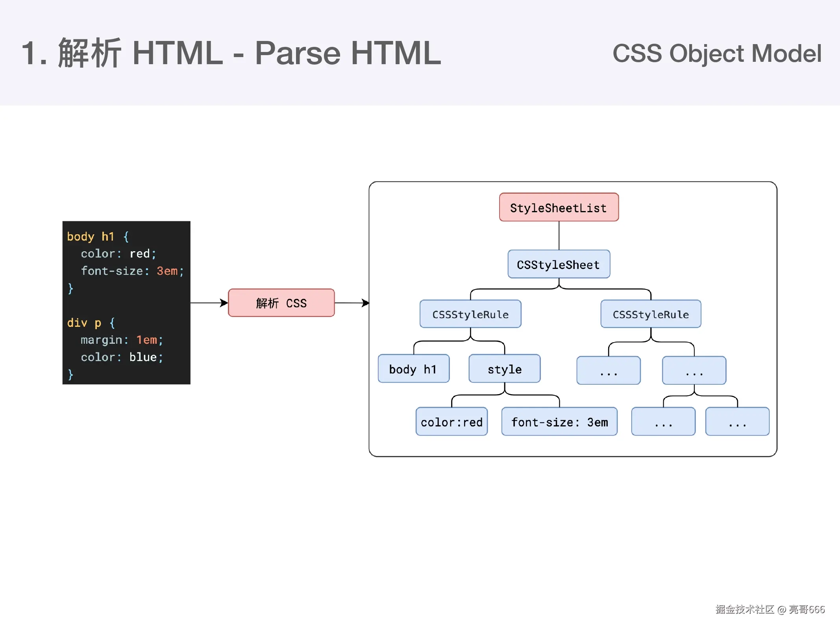840x630 pixels.
Task: Click the arrow pointing into 解析 CSS
Action: pos(209,303)
